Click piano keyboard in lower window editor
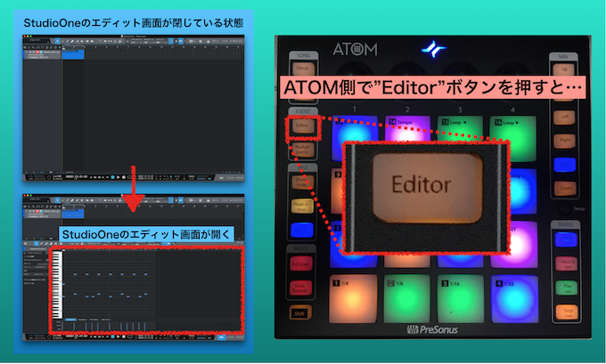Screen dimensions: 606x364 [x=57, y=285]
